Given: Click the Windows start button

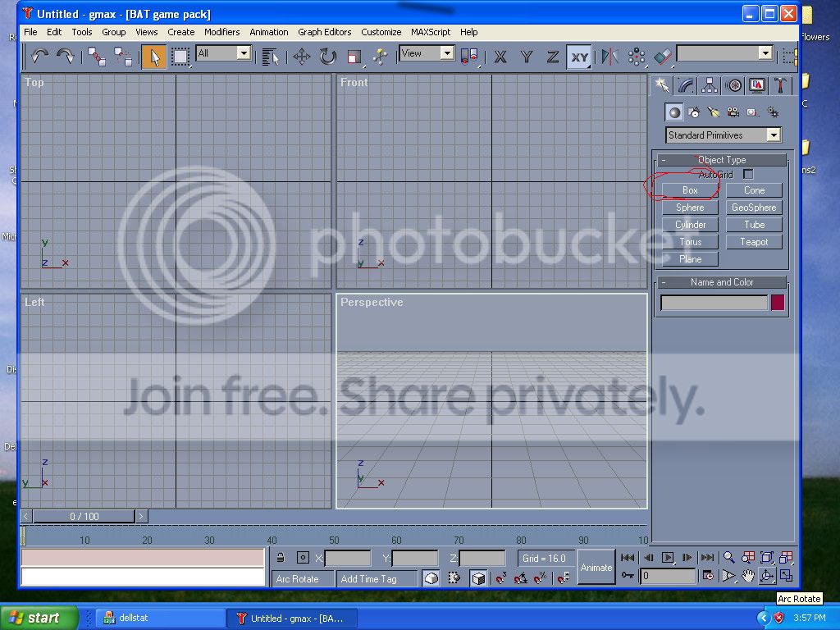Looking at the screenshot, I should (39, 618).
